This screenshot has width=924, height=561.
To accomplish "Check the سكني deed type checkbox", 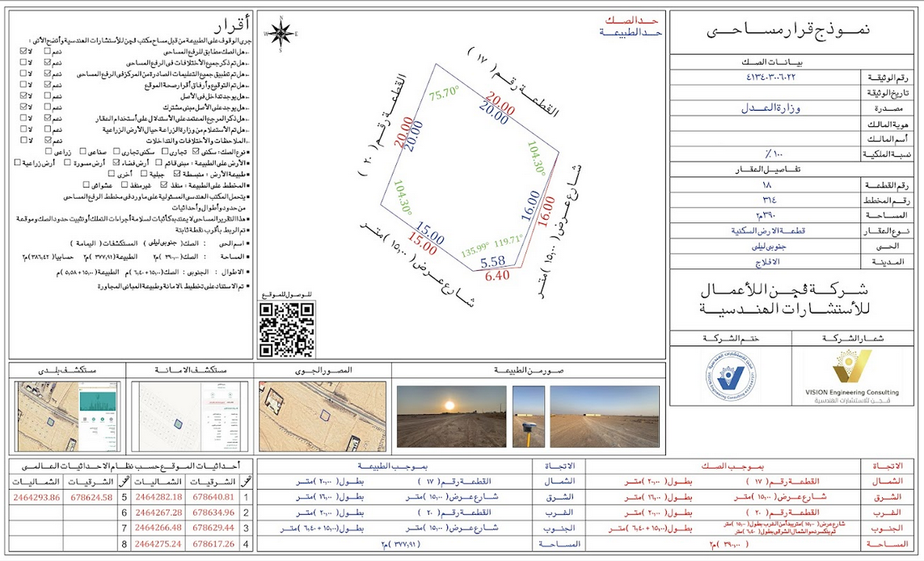I will (196, 151).
